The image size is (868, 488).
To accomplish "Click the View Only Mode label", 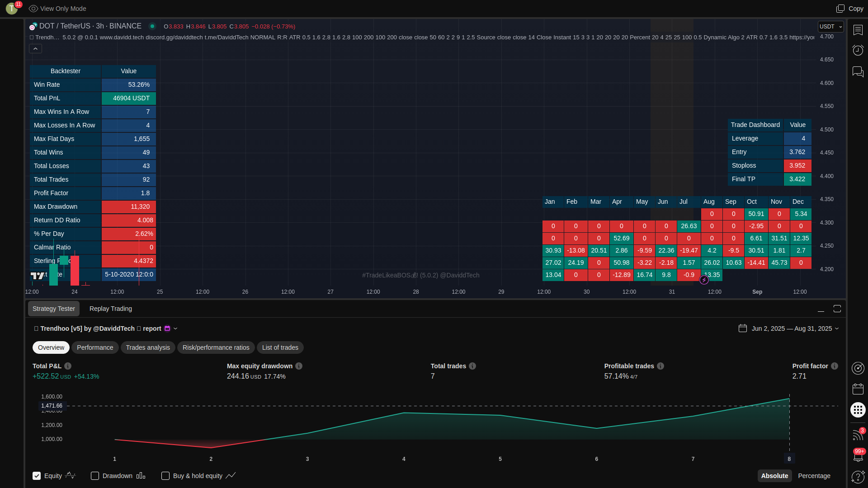I will pos(63,9).
